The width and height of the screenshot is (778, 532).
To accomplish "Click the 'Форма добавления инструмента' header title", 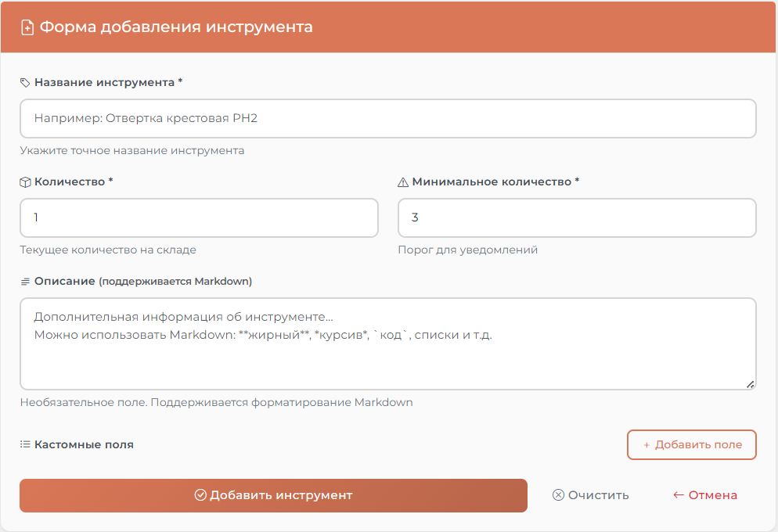I will [x=175, y=26].
